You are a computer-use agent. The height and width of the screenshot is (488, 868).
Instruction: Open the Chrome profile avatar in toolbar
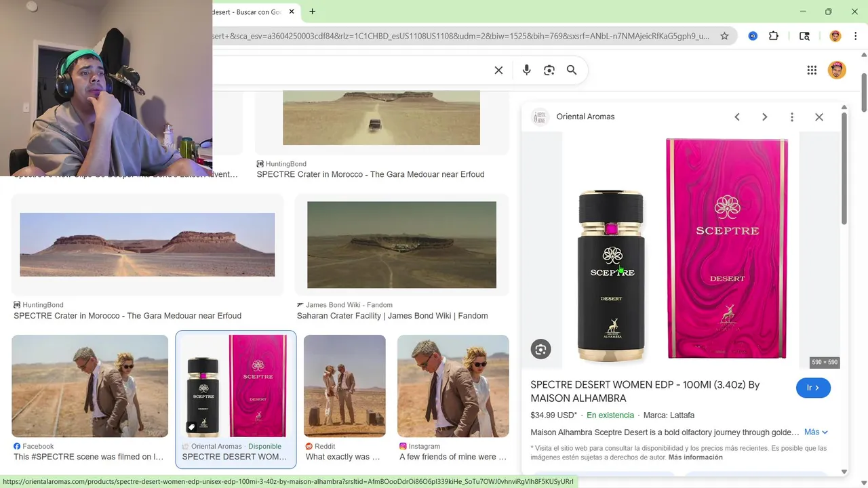835,36
